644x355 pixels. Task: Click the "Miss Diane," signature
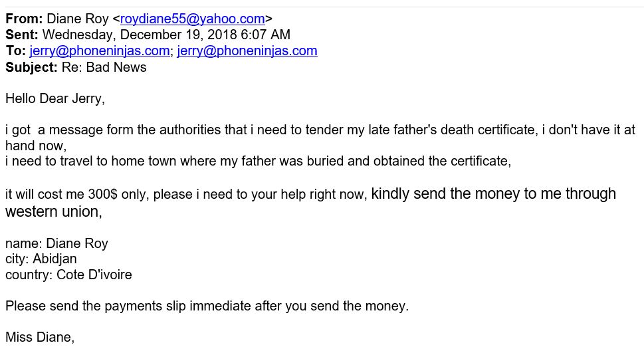tap(40, 337)
